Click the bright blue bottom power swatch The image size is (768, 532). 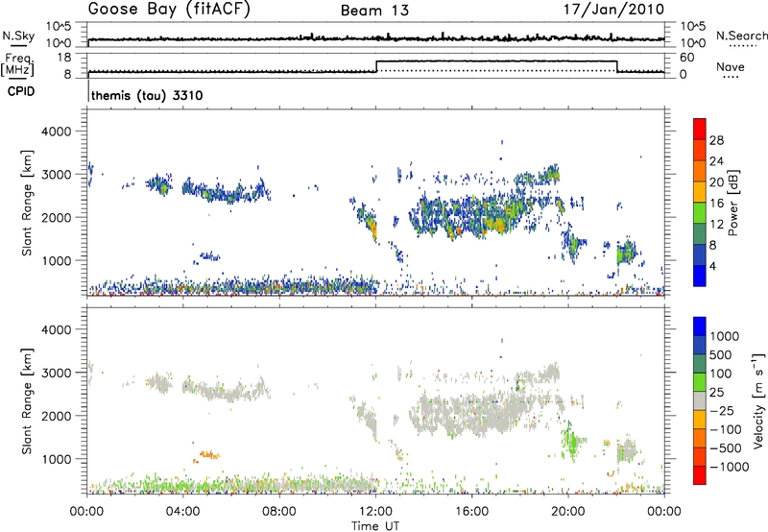point(700,276)
